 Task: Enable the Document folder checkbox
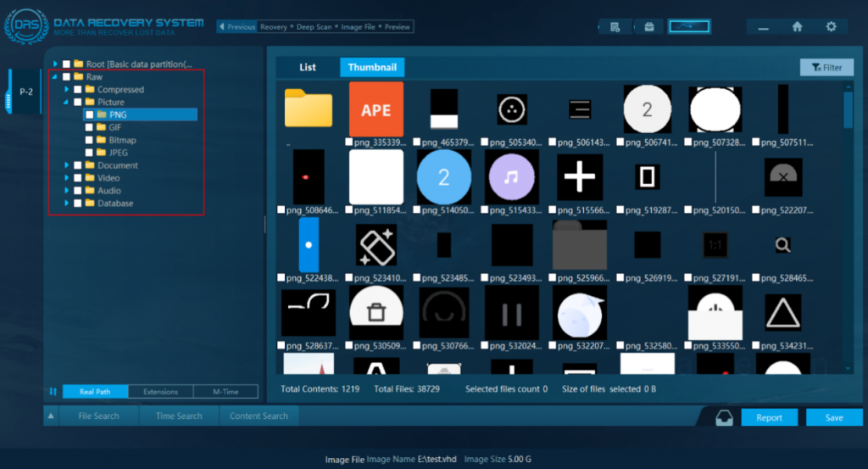pyautogui.click(x=78, y=166)
